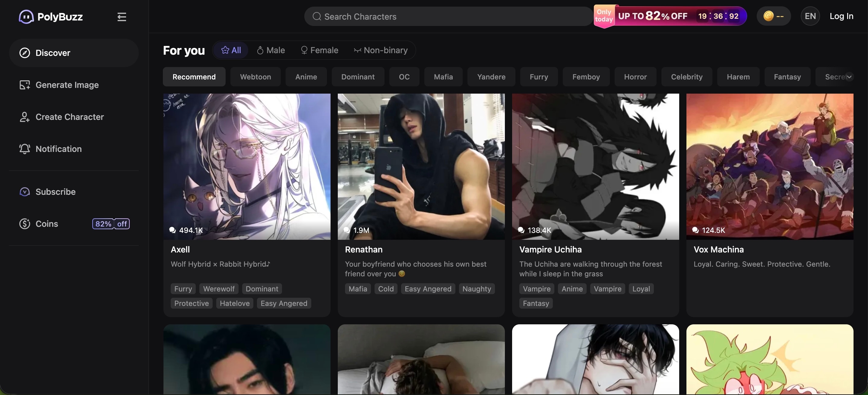Filter characters by Male
Screen dimensions: 868x395
[x=271, y=50]
